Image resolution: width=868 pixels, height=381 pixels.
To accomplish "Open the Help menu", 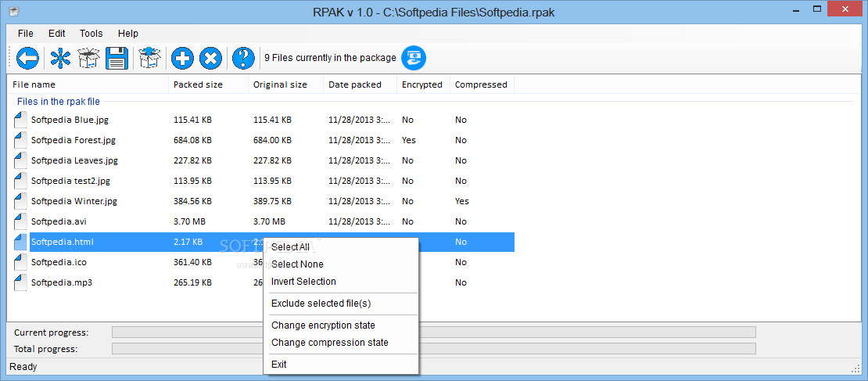I will pyautogui.click(x=128, y=33).
